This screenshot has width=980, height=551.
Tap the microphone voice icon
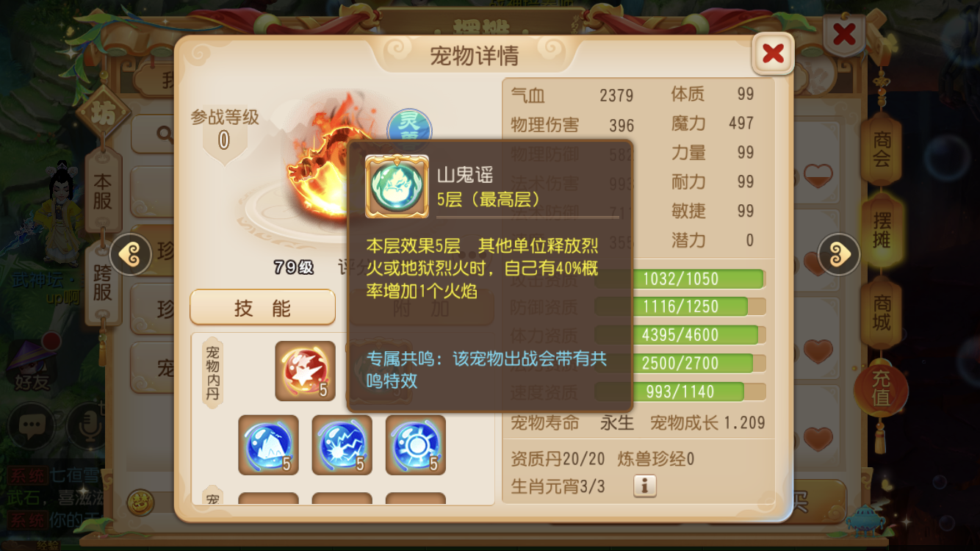[x=85, y=425]
